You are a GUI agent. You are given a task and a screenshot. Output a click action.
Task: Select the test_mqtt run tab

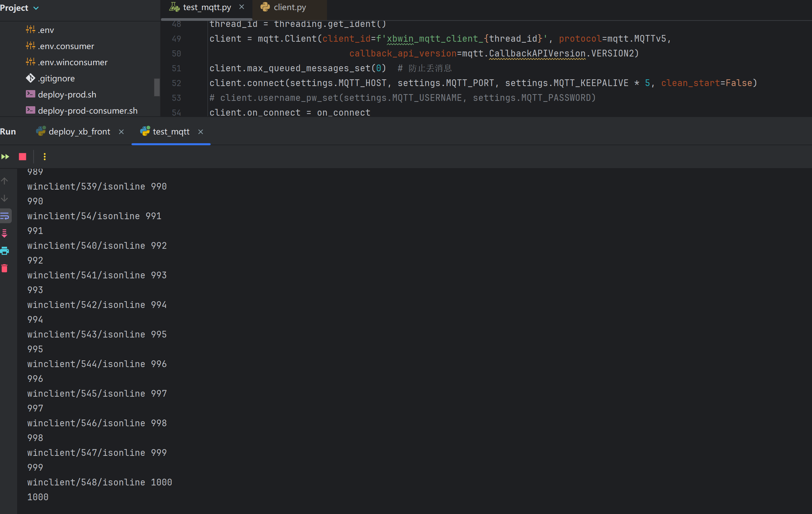[x=171, y=131]
